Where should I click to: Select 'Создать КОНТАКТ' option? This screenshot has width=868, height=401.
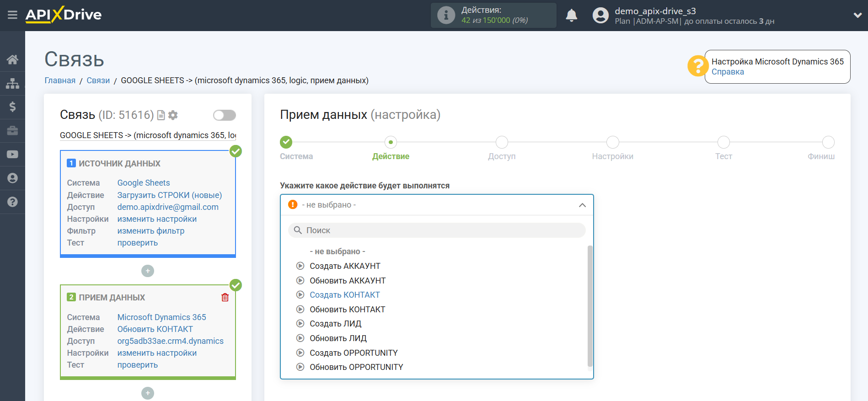(345, 295)
